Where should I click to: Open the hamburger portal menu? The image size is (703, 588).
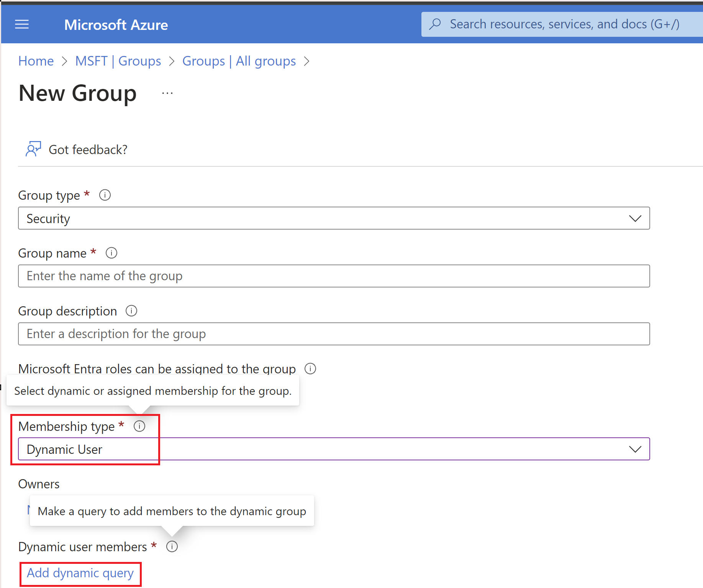(22, 25)
